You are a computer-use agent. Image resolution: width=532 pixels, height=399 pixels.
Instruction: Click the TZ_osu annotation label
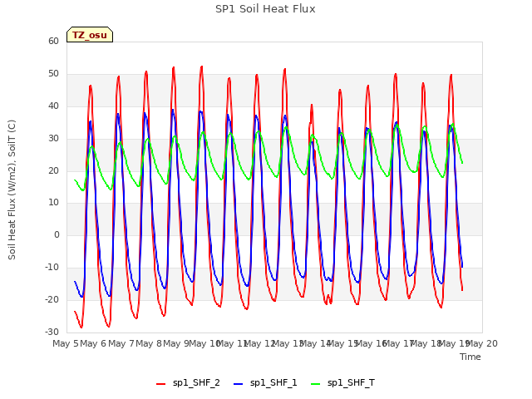[x=90, y=35]
